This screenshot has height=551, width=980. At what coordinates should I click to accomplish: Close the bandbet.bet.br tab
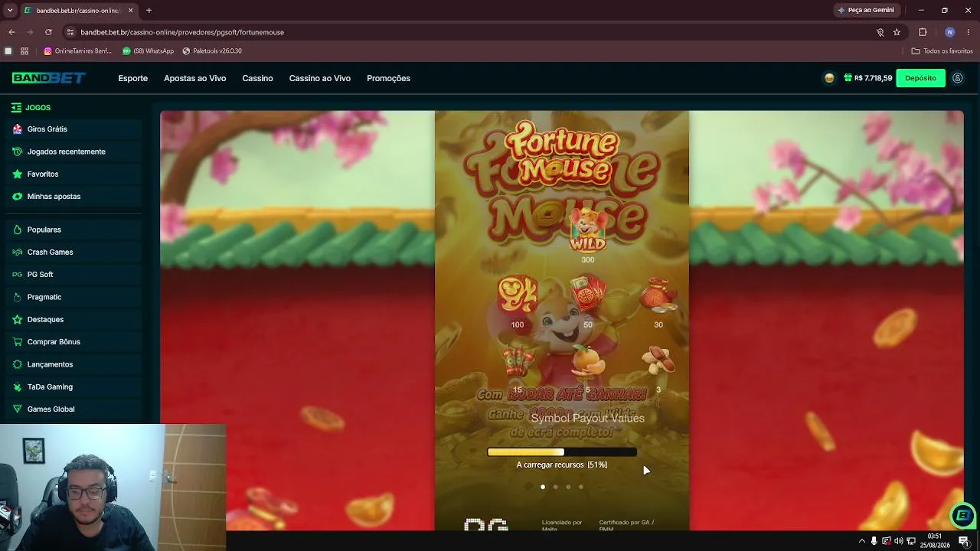130,11
